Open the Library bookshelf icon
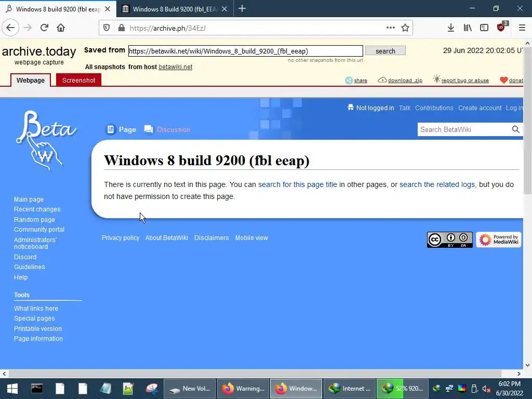This screenshot has width=532, height=399. (468, 28)
